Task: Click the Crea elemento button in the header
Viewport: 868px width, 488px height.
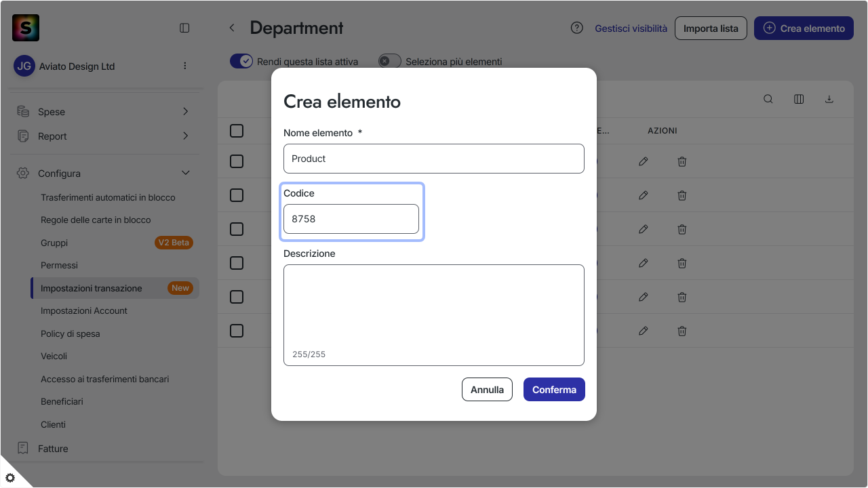Action: [804, 28]
